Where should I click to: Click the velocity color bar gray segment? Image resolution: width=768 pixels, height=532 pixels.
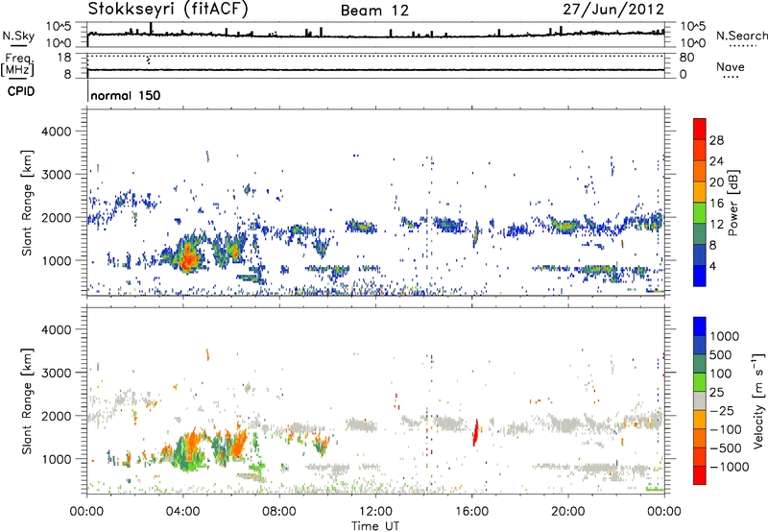pyautogui.click(x=700, y=401)
